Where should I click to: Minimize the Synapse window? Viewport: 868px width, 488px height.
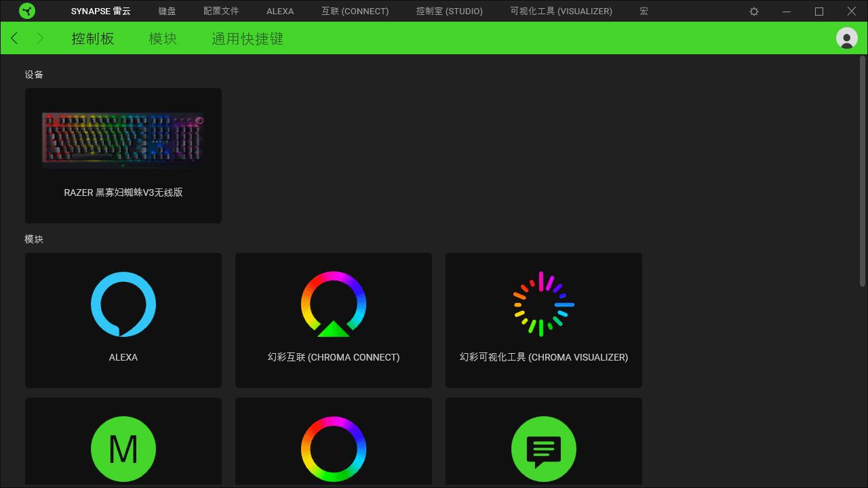(786, 12)
